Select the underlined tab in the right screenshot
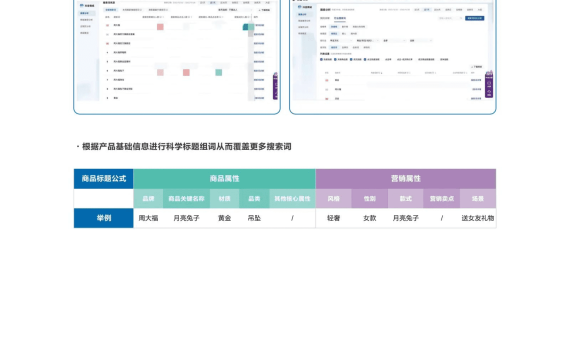The width and height of the screenshot is (570, 360). (340, 18)
